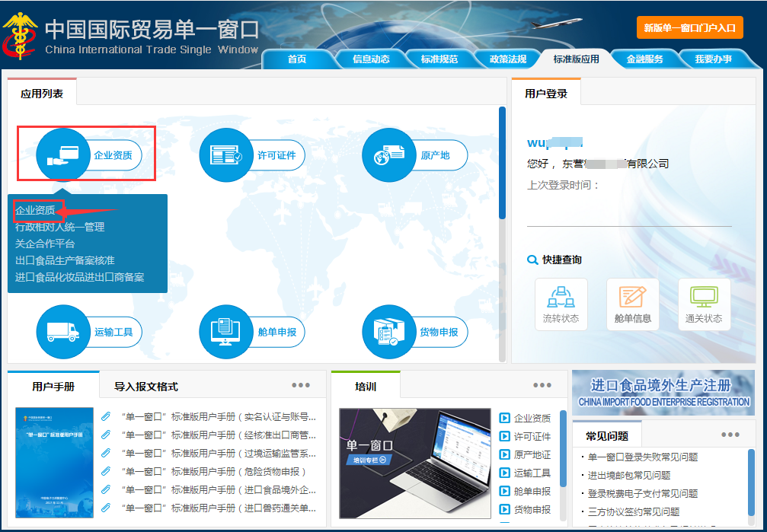This screenshot has width=767, height=532.
Task: Open the 我要办事 navigation tab
Action: 713,59
